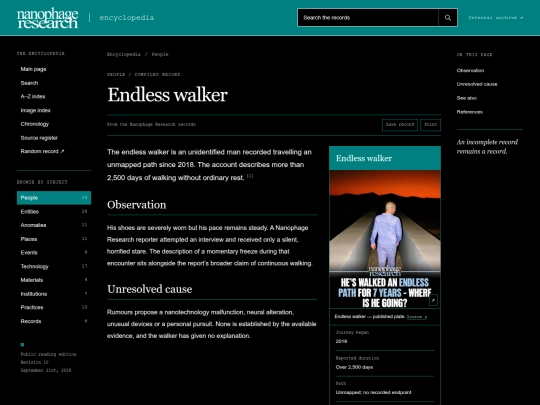Open footnote reference [1] in intro
This screenshot has height=405, width=540.
pos(250,176)
